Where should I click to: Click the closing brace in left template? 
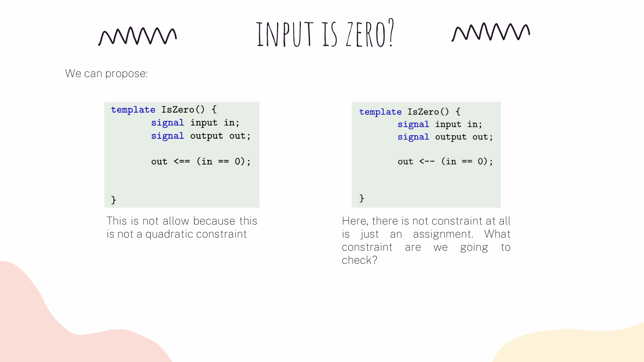[113, 198]
